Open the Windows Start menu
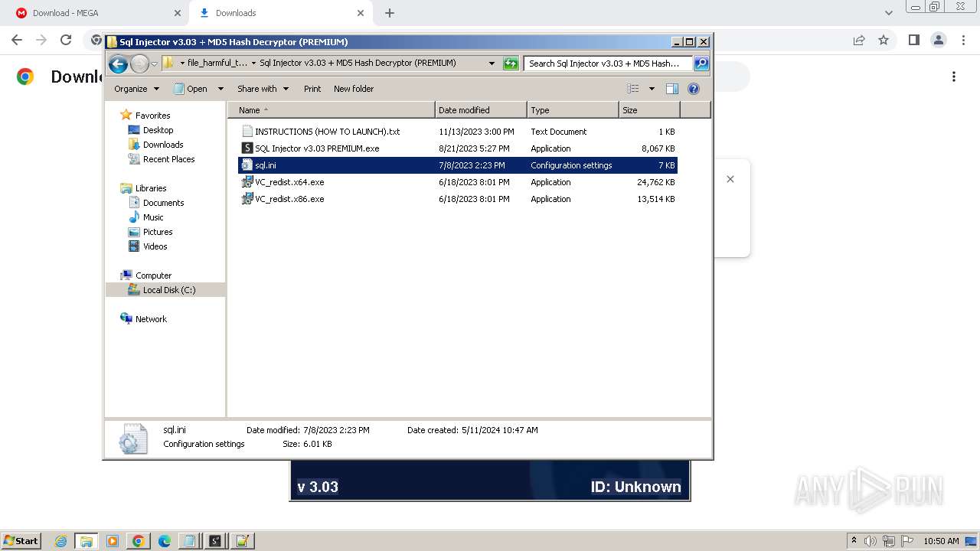980x551 pixels. pos(21,540)
